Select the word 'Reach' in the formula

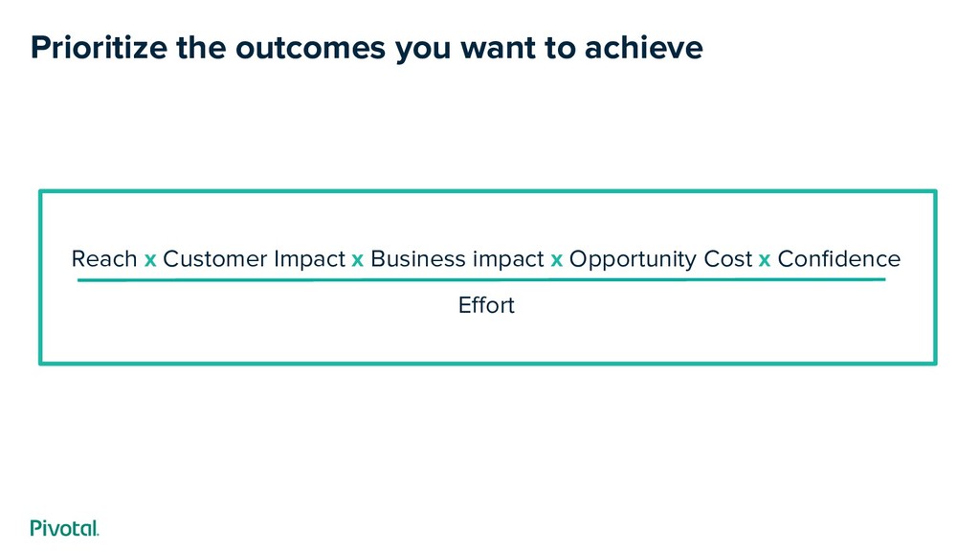[104, 258]
